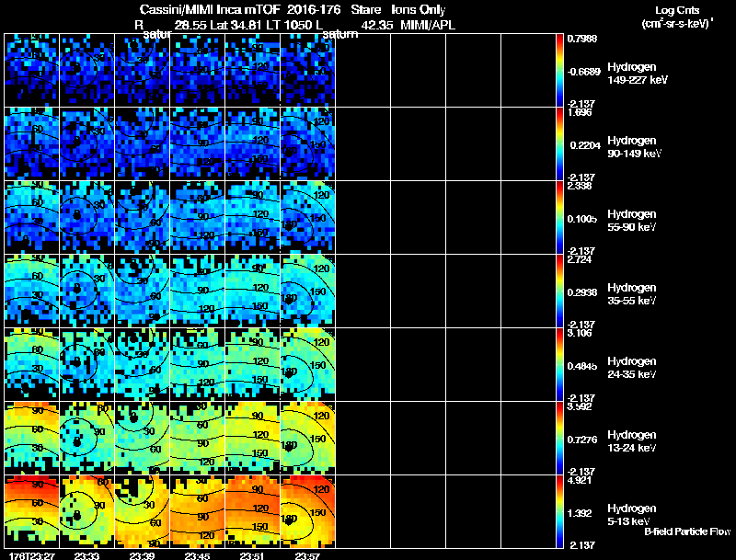
Task: Click the Hydrogen 24-35 keV label
Action: pos(632,367)
